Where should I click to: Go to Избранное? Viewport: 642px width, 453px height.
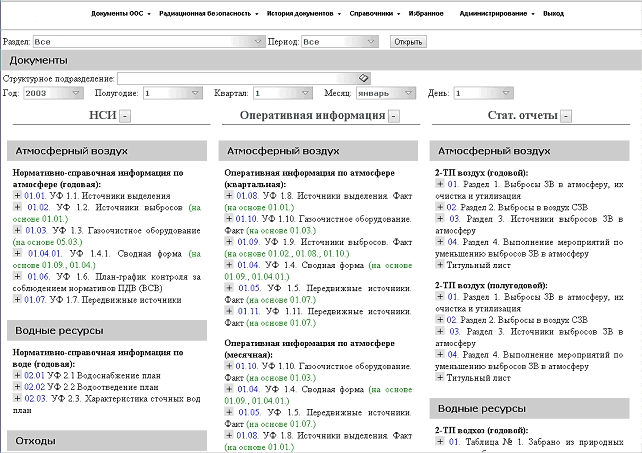(x=426, y=14)
